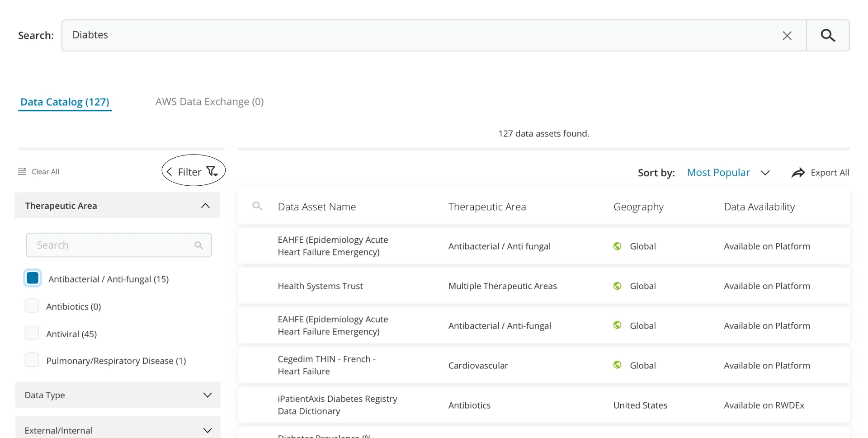Click the globe icon in the Cegedim THIN row
The image size is (868, 438).
tap(617, 365)
